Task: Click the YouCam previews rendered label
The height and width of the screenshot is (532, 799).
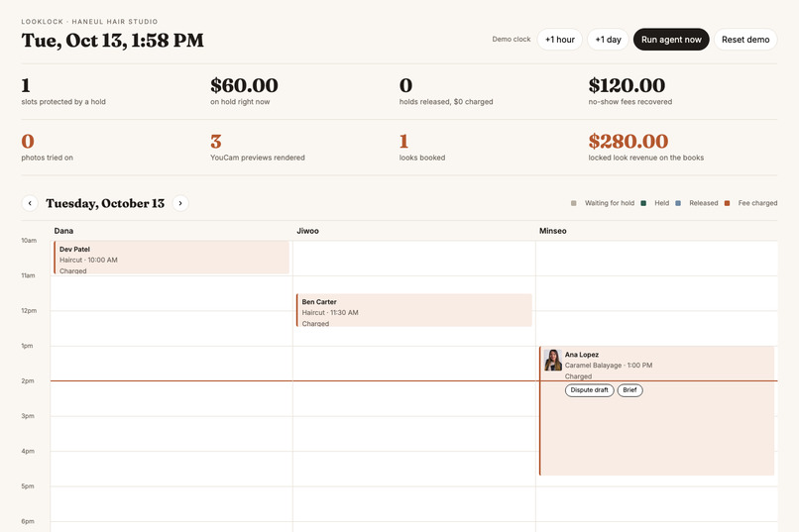Action: click(258, 158)
